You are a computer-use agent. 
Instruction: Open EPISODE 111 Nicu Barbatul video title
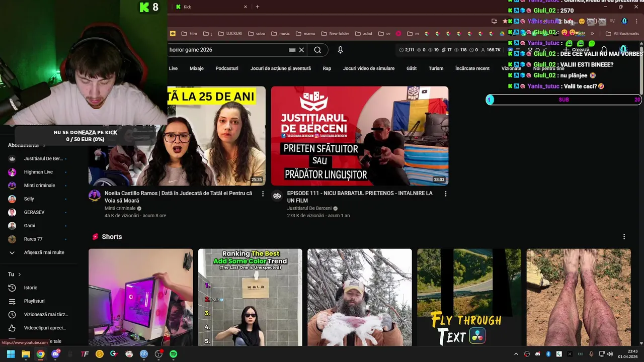[360, 197]
